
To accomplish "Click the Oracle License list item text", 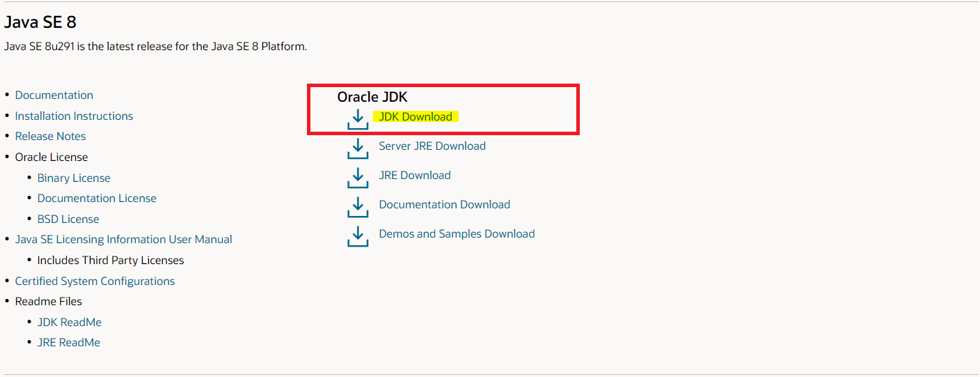I will [x=52, y=157].
